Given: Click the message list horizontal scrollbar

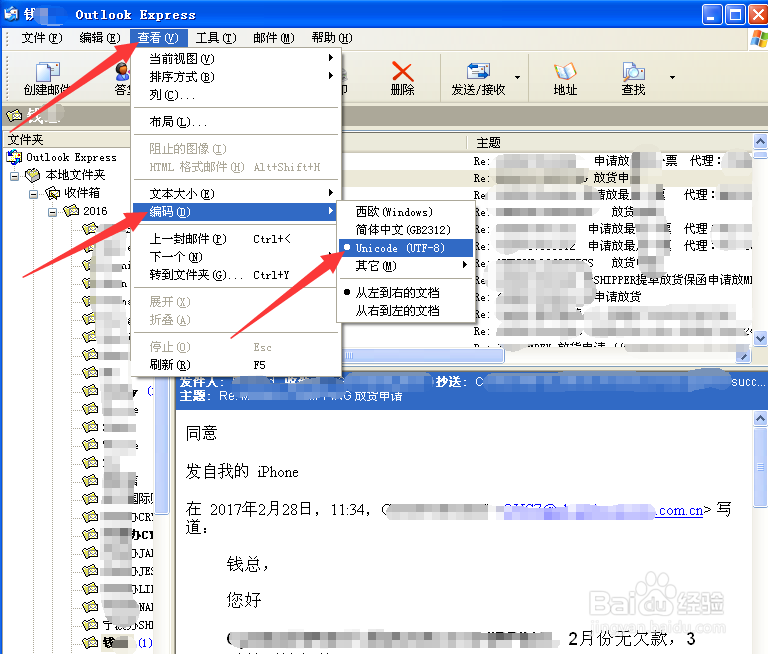Looking at the screenshot, I should pos(422,355).
